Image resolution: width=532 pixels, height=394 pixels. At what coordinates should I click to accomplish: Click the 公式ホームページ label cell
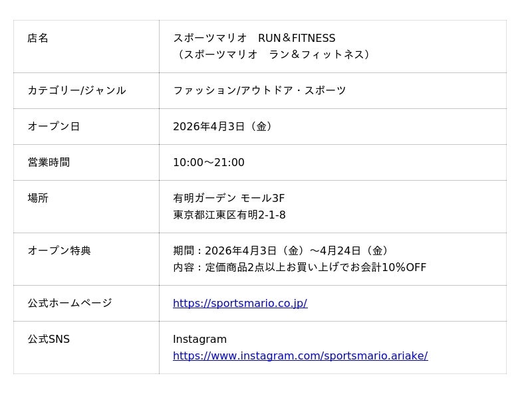point(70,303)
